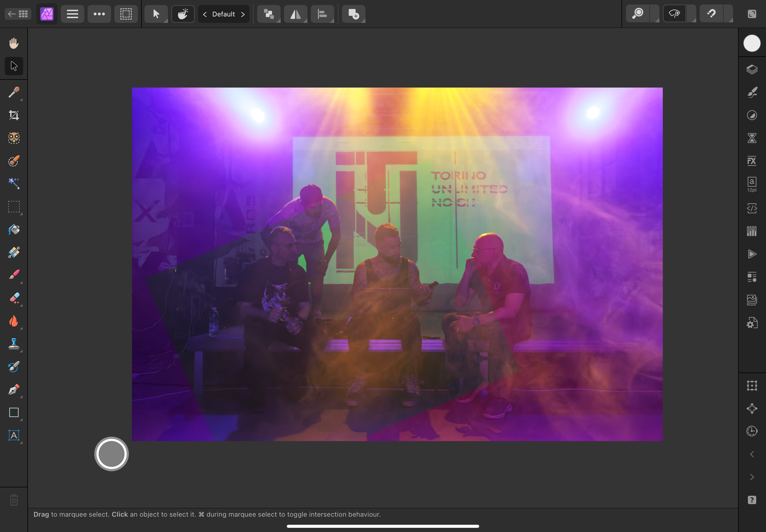Open the code-brackets studio panel
Screen dimensions: 766x532
coord(752,208)
